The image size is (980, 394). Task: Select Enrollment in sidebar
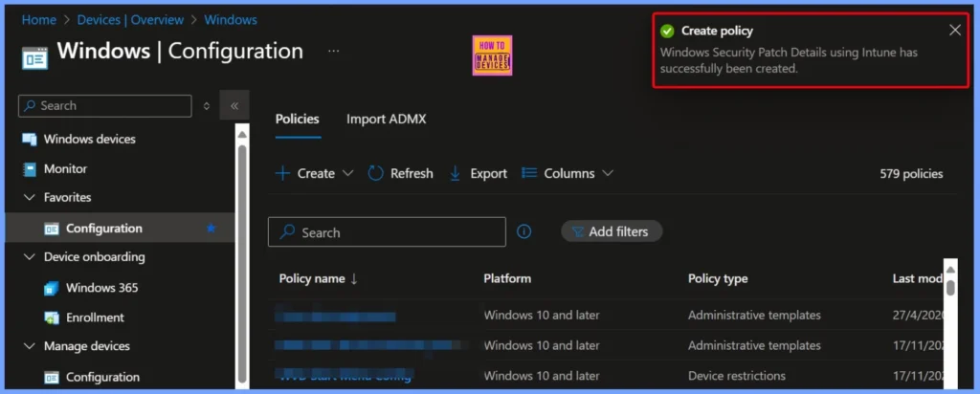[x=95, y=317]
